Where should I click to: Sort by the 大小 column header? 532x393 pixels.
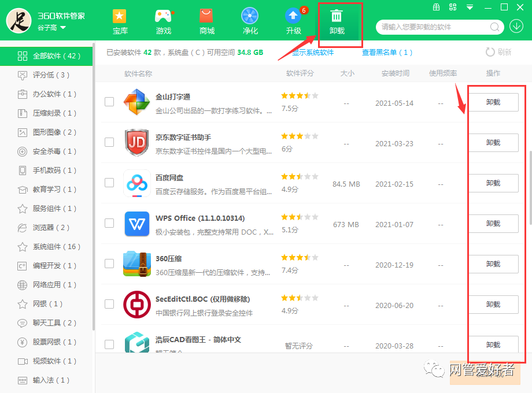click(347, 73)
